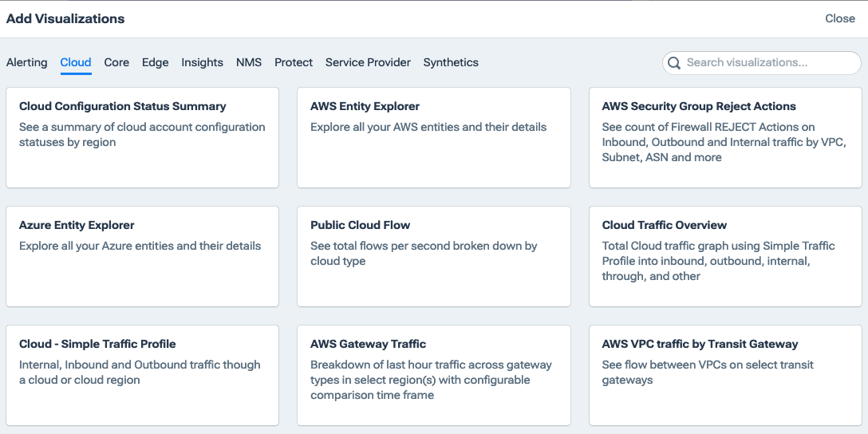Select the Cloud Traffic Overview card
Screen dimensions: 868x434
click(725, 256)
